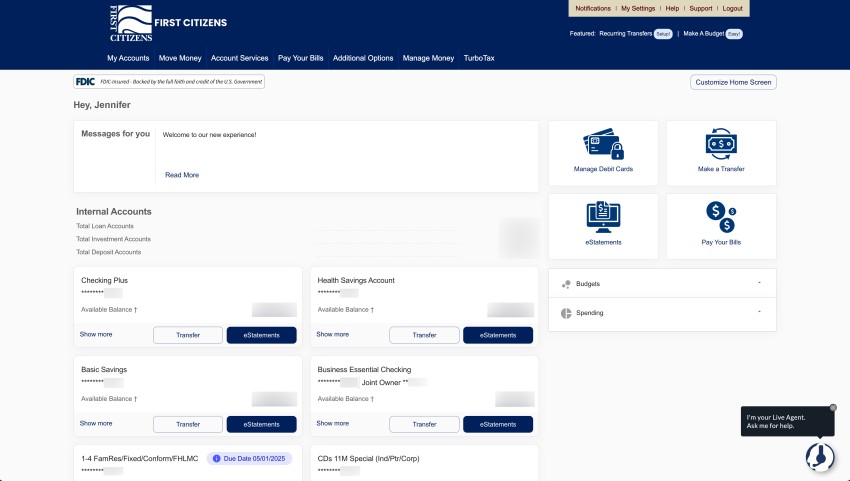
Task: Open the TurboTax menu
Action: 479,58
